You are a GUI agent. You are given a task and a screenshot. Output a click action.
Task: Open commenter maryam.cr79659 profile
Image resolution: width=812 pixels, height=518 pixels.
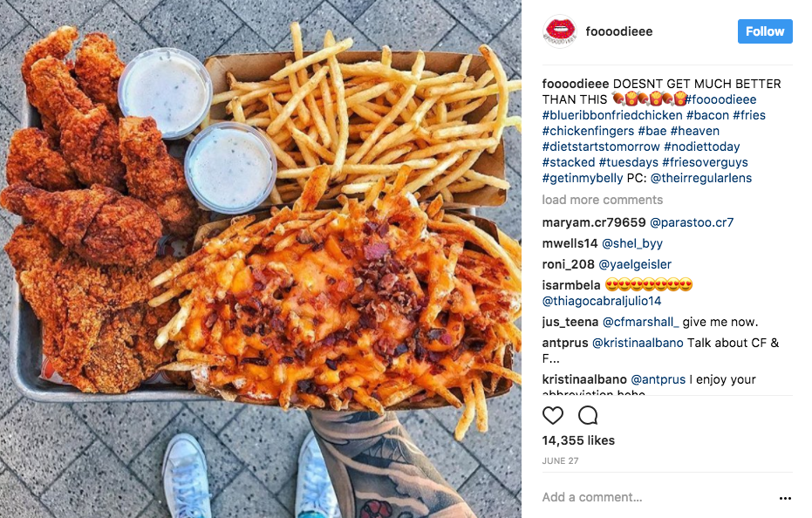(593, 222)
